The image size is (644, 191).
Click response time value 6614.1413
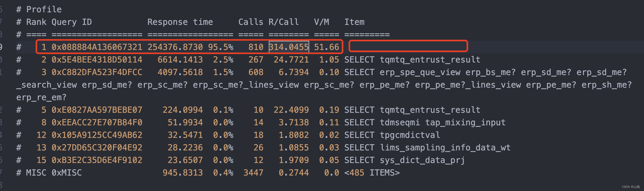180,60
